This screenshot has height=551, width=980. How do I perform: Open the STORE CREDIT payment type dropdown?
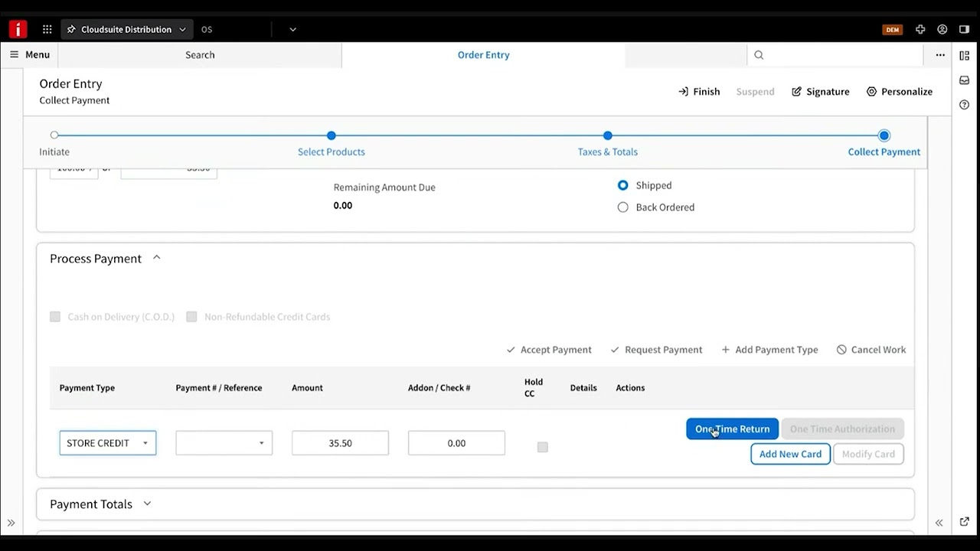pyautogui.click(x=108, y=443)
